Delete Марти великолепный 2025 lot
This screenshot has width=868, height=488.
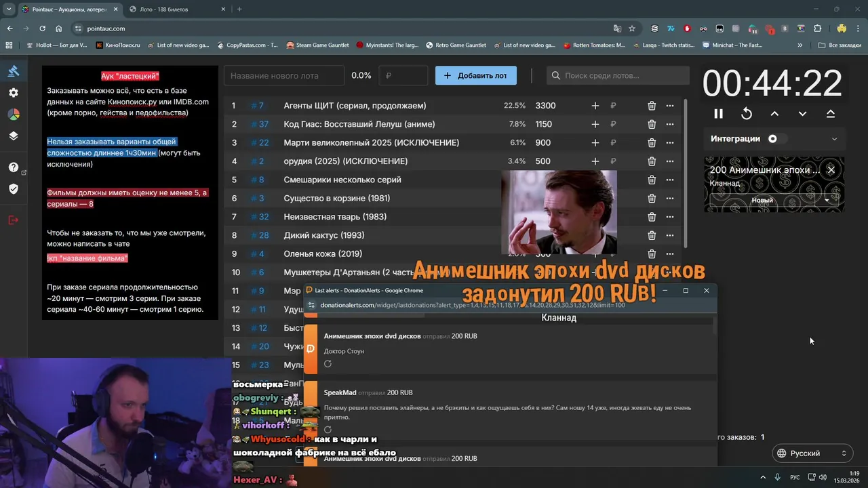pos(652,142)
